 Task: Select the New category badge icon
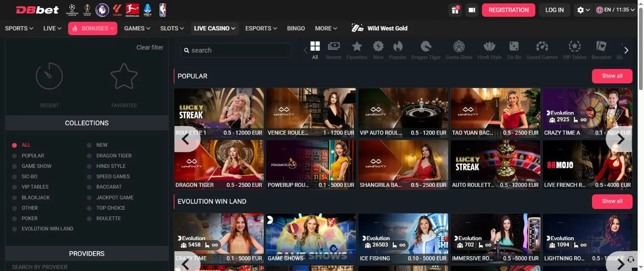coord(378,50)
